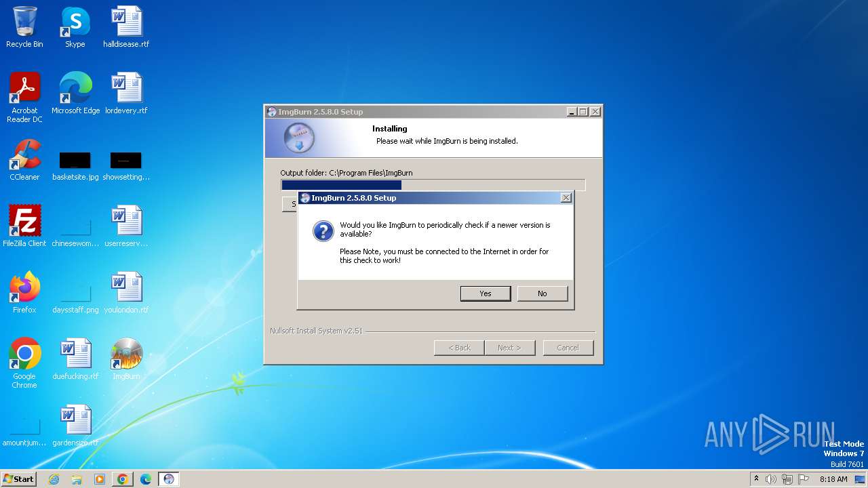868x488 pixels.
Task: Open Internet Explorer from the taskbar
Action: [x=54, y=479]
